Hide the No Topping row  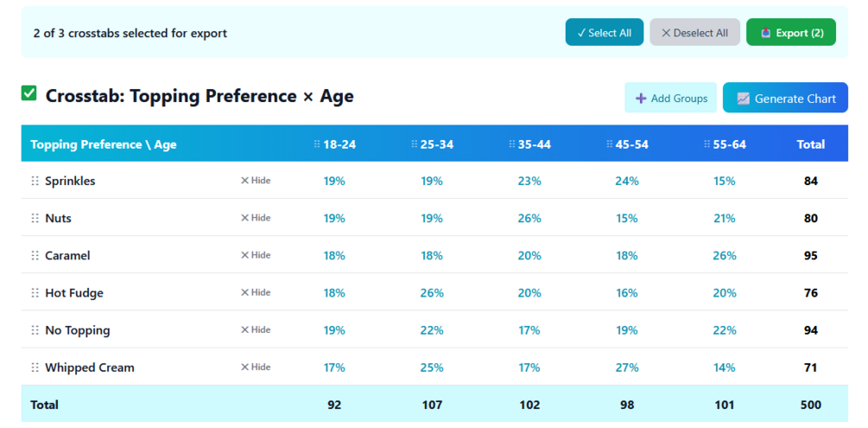[x=256, y=329]
